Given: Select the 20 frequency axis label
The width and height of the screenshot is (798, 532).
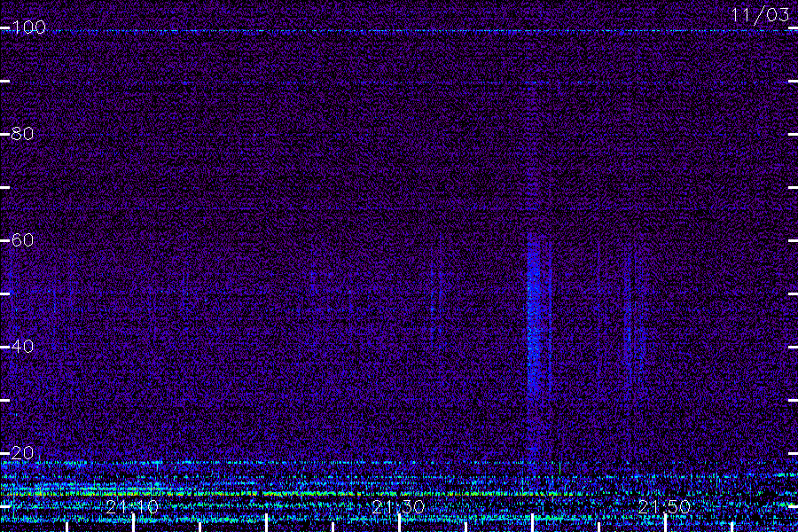Looking at the screenshot, I should pos(22,453).
